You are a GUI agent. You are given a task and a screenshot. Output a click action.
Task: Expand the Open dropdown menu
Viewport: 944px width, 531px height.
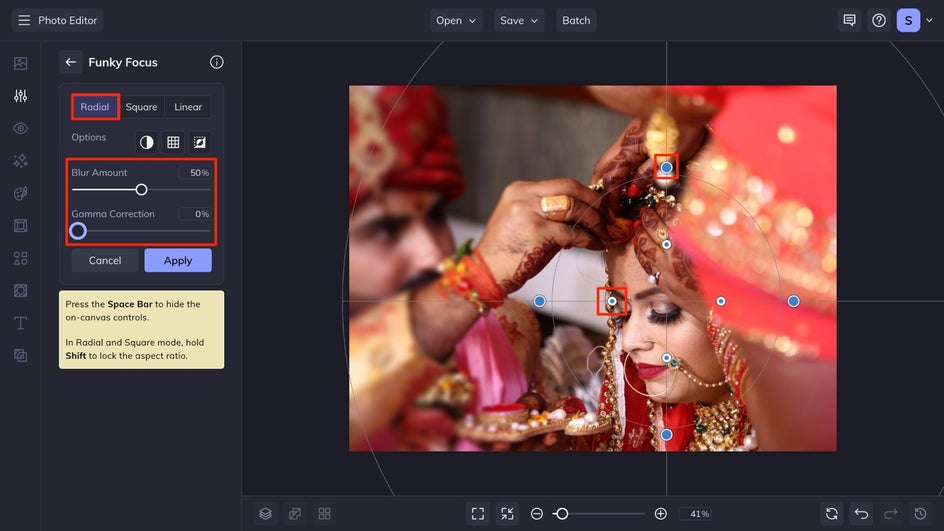(456, 20)
